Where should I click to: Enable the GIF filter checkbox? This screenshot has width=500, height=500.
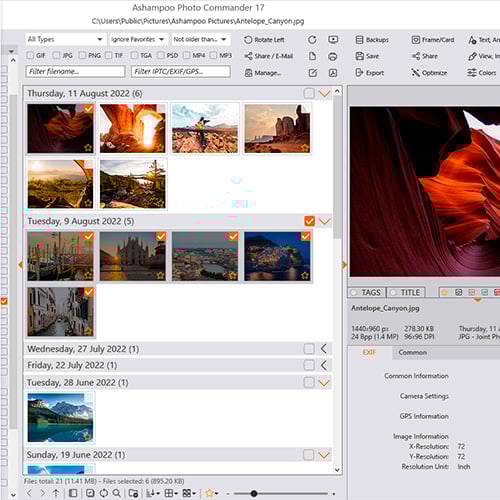point(30,55)
